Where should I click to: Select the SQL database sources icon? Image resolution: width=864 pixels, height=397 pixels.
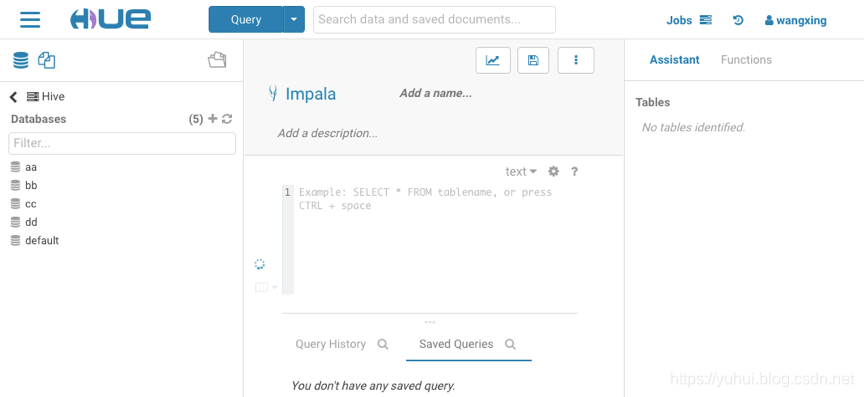(x=21, y=60)
